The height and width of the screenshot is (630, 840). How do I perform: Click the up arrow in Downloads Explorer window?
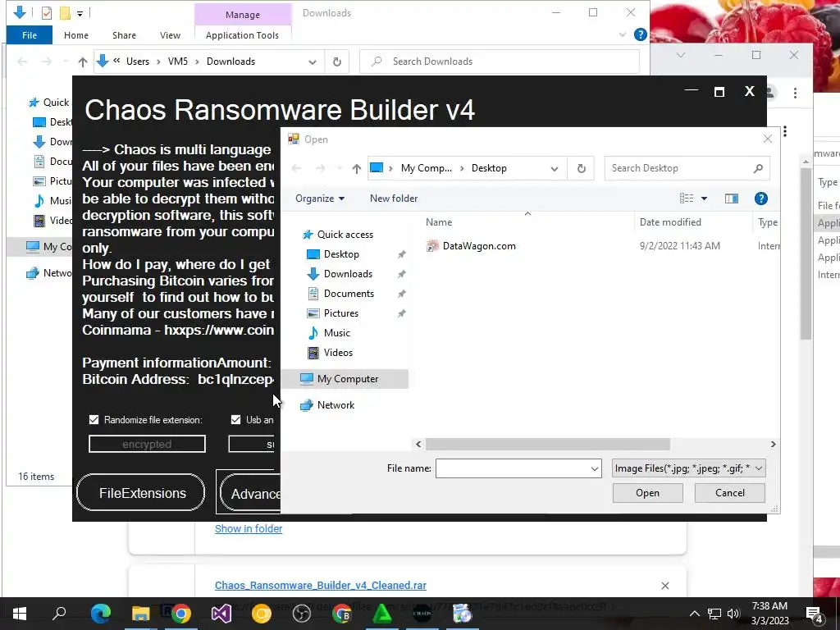pyautogui.click(x=83, y=62)
